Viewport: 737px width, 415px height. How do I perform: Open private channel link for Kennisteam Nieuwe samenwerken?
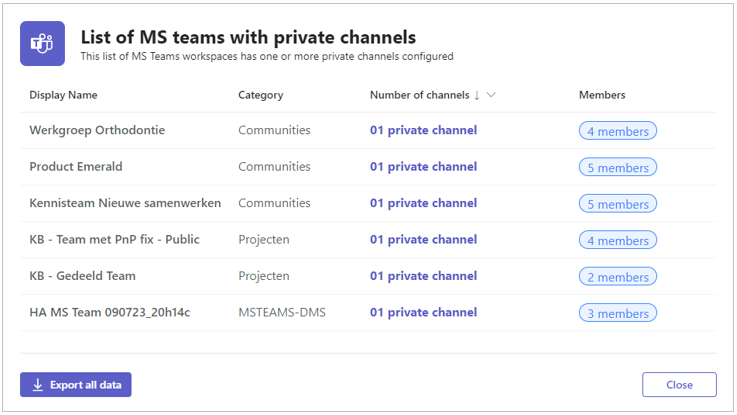tap(423, 203)
